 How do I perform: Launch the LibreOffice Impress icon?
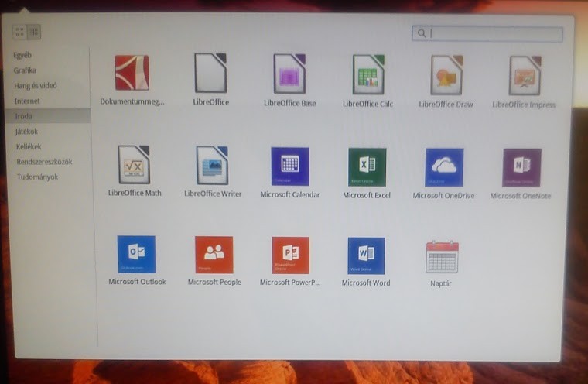525,75
